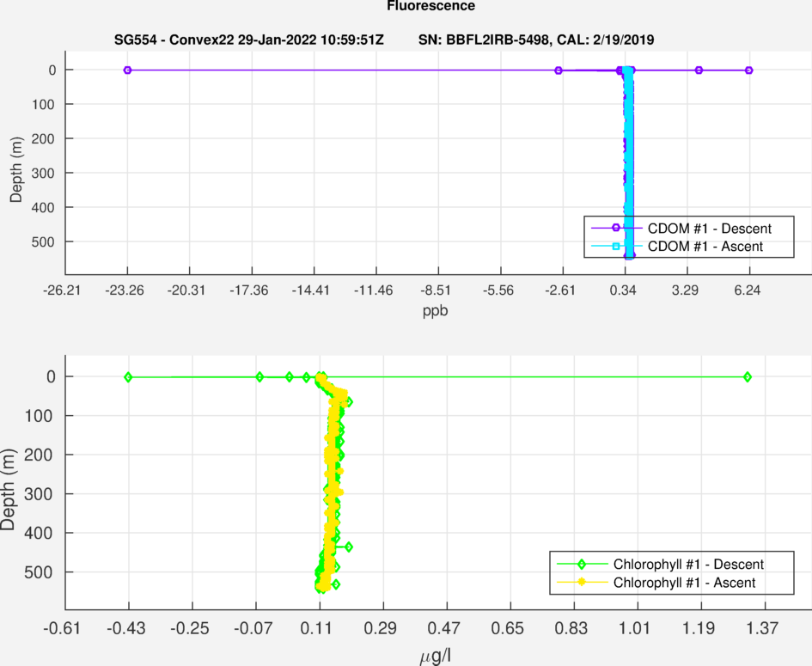Click the '1.01' tick label

pyautogui.click(x=634, y=628)
